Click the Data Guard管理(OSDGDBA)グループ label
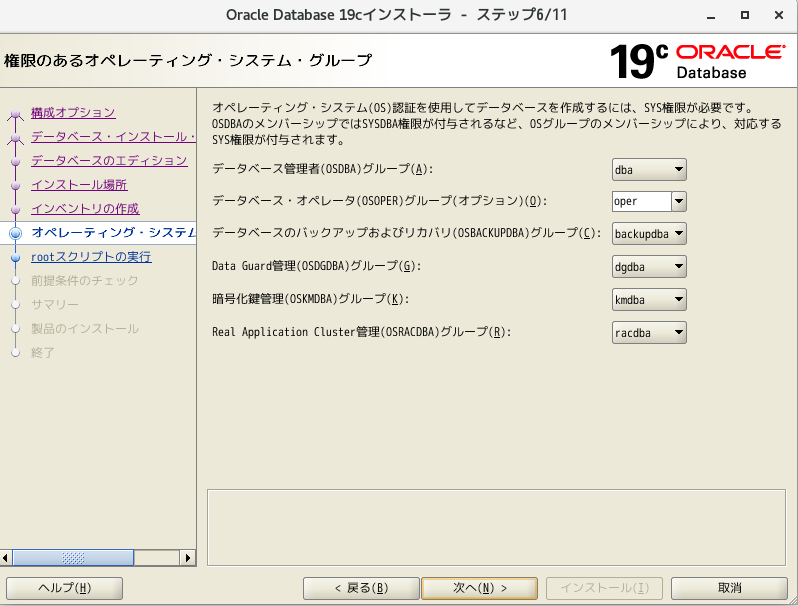Viewport: 798px width, 606px height. point(317,266)
